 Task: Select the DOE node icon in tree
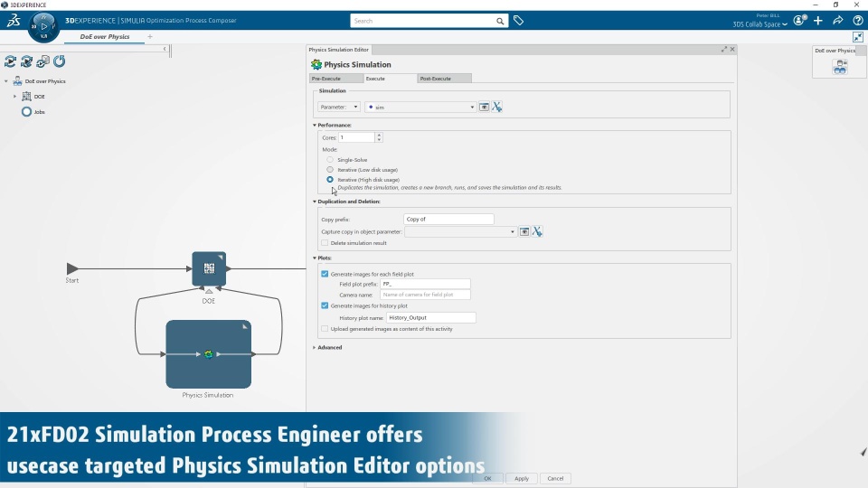[26, 97]
